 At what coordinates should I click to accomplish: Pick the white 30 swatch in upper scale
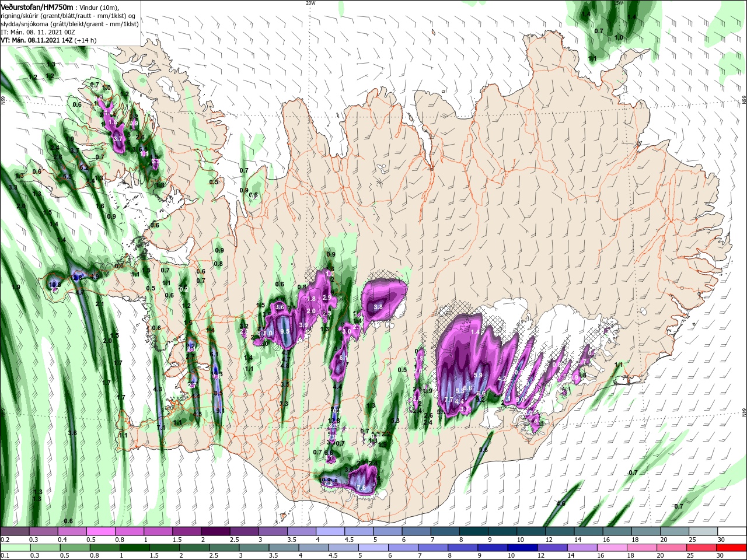[732, 531]
